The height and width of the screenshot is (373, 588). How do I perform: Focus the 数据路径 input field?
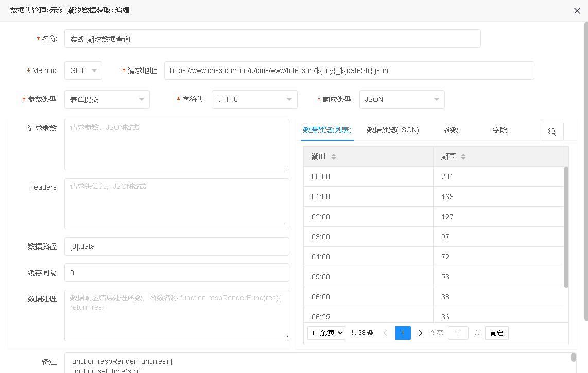(x=177, y=246)
